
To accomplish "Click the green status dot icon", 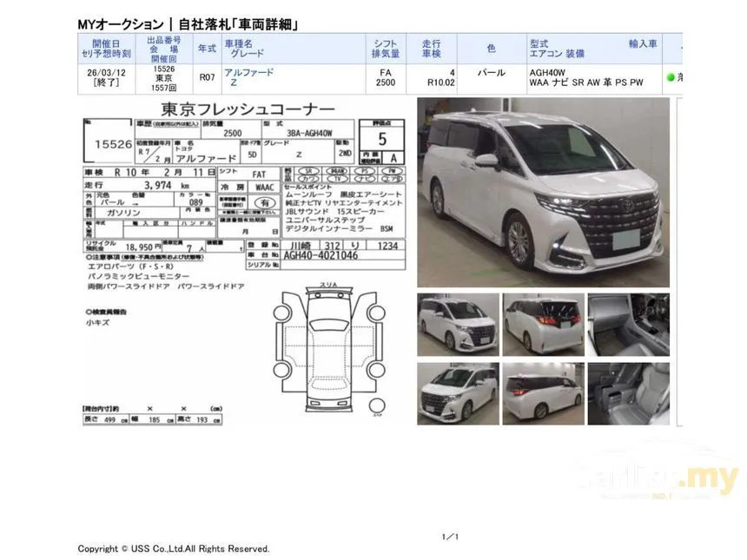I will point(671,77).
